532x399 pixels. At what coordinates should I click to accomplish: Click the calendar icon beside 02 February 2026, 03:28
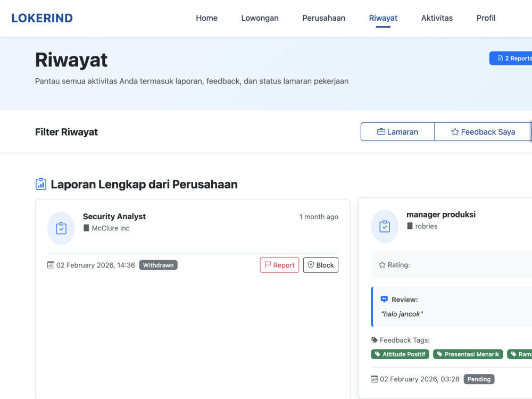pos(374,379)
